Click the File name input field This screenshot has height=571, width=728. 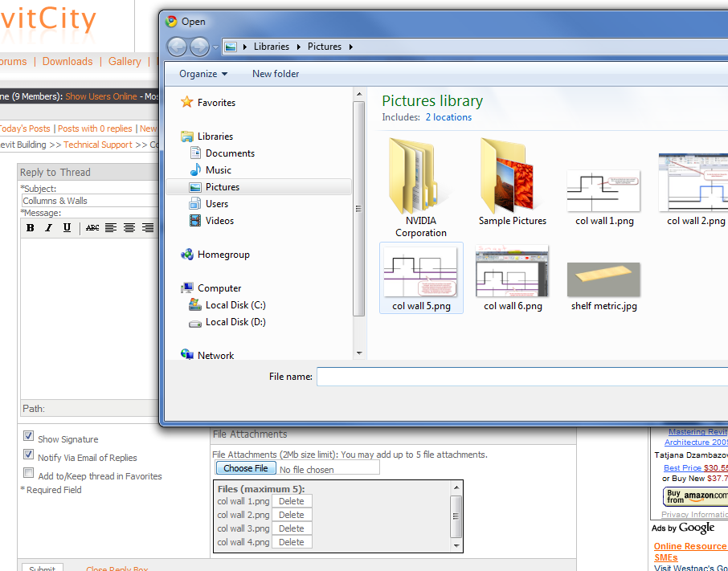522,377
